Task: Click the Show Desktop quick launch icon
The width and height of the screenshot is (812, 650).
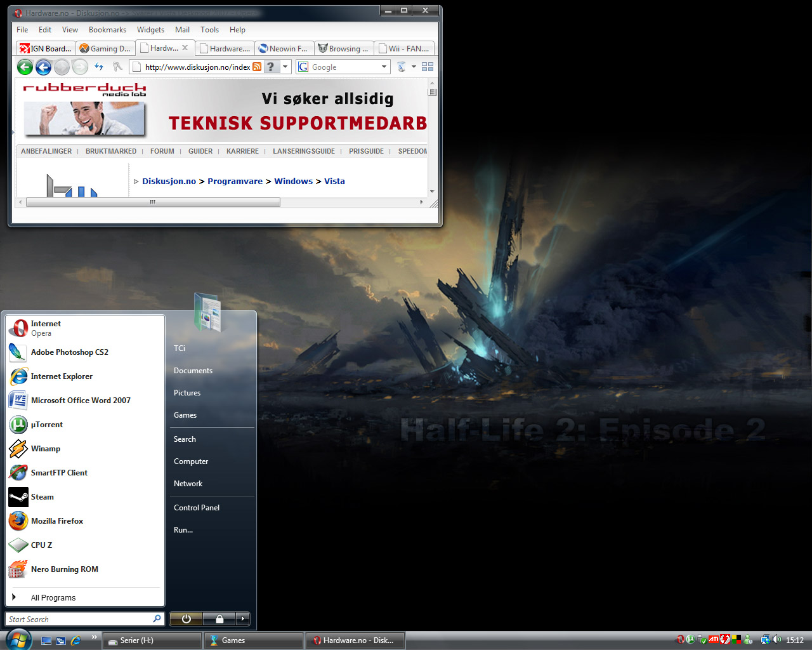Action: pyautogui.click(x=46, y=640)
